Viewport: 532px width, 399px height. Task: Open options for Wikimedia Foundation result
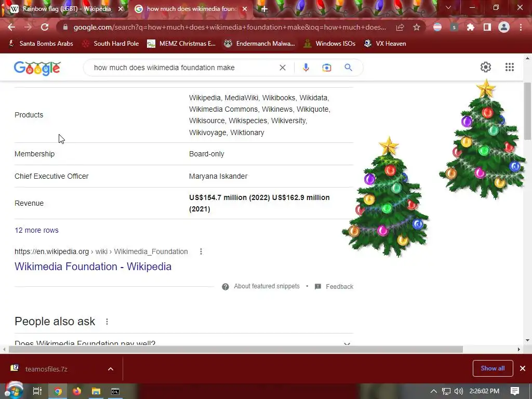pos(201,251)
